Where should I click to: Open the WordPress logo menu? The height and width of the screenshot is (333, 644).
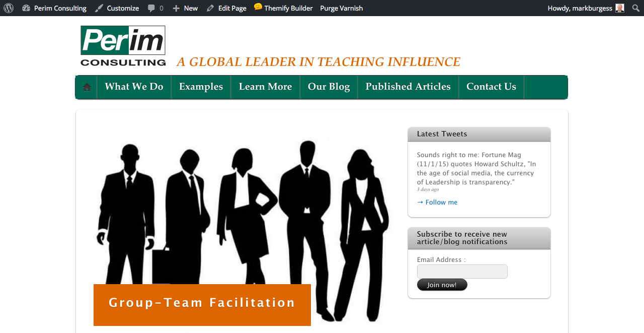point(9,8)
